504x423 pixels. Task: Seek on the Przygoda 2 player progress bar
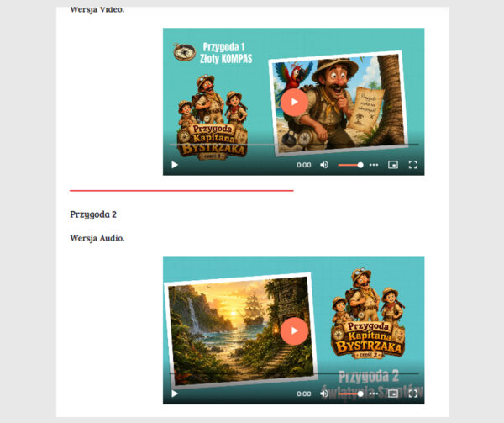[x=294, y=373]
